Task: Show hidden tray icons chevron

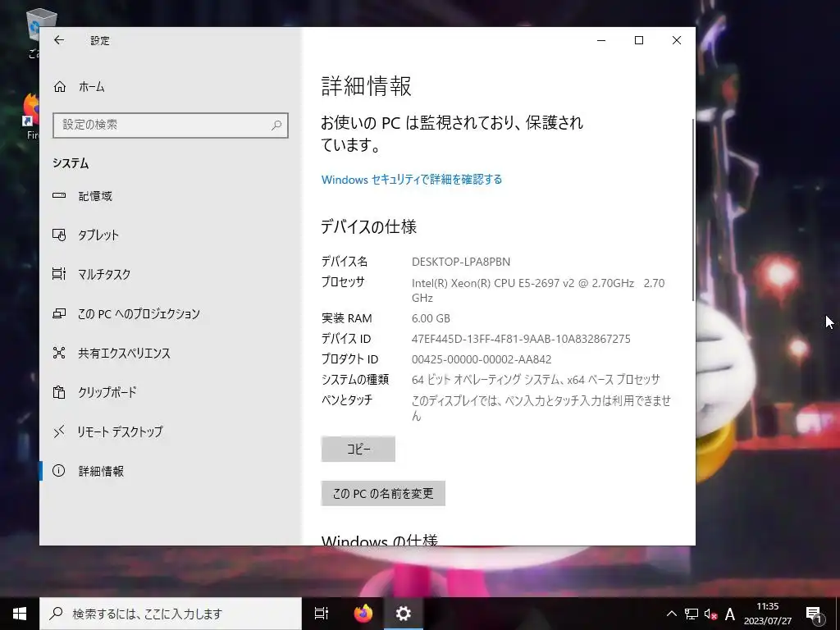Action: (x=671, y=614)
